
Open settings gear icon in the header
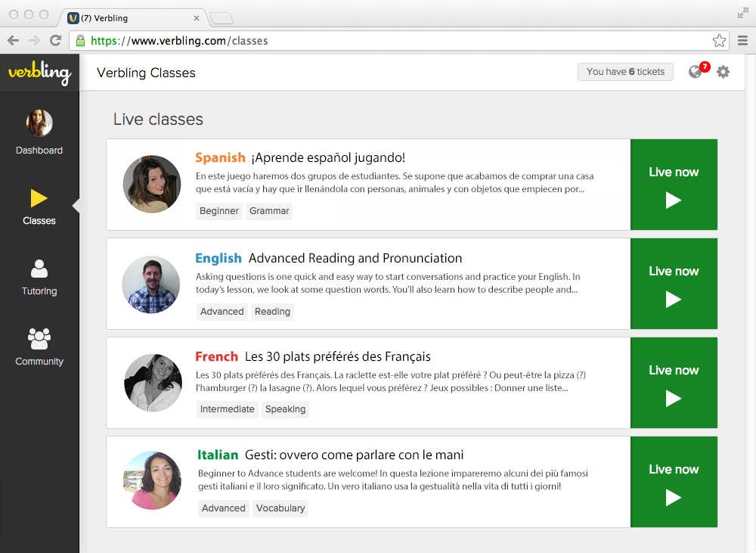point(723,72)
